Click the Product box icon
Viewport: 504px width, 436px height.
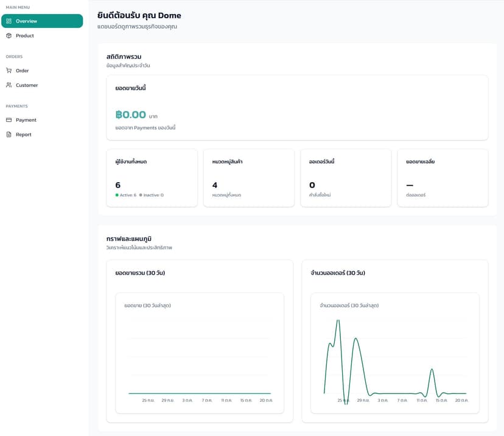tap(9, 35)
